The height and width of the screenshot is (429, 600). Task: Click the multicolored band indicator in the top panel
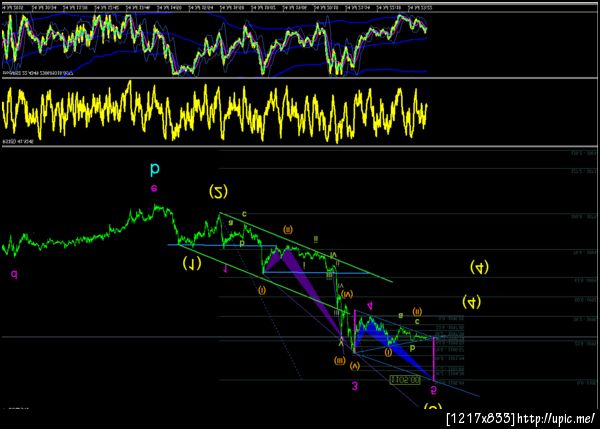[214, 44]
